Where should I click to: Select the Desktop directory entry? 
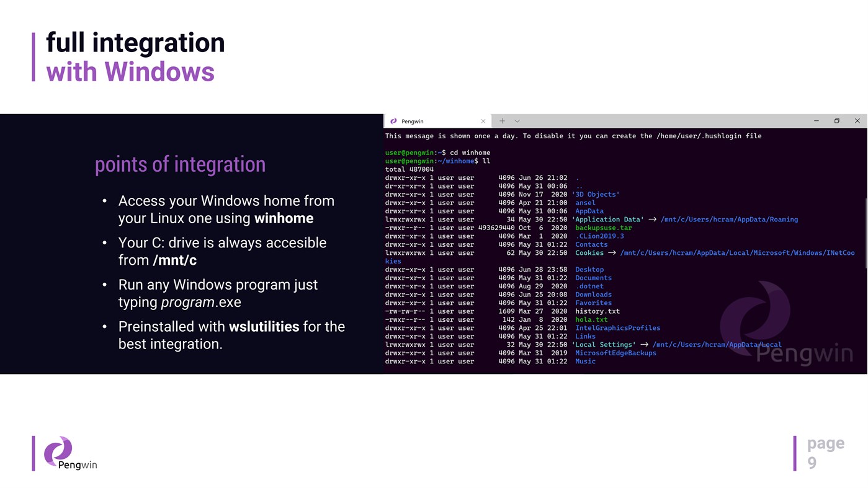589,268
